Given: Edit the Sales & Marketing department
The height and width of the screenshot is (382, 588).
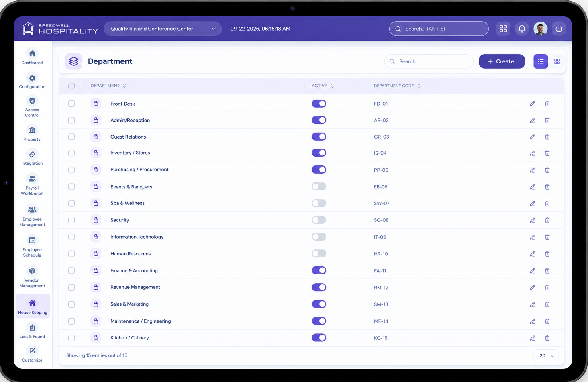Looking at the screenshot, I should [x=532, y=304].
